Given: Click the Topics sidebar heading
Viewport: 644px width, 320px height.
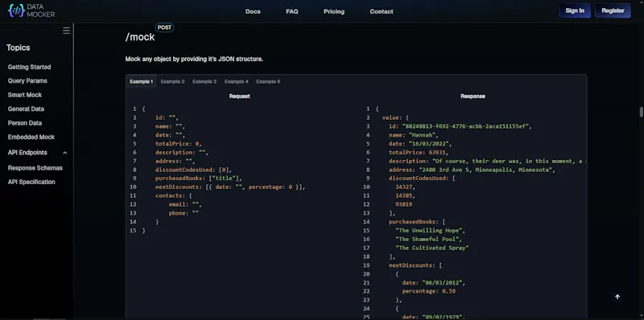Looking at the screenshot, I should 18,47.
